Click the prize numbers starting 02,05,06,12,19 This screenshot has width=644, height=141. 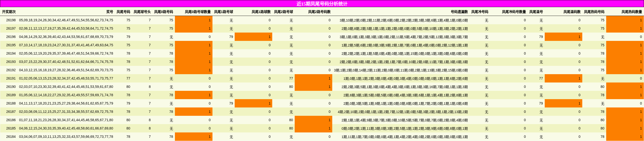coord(66,53)
